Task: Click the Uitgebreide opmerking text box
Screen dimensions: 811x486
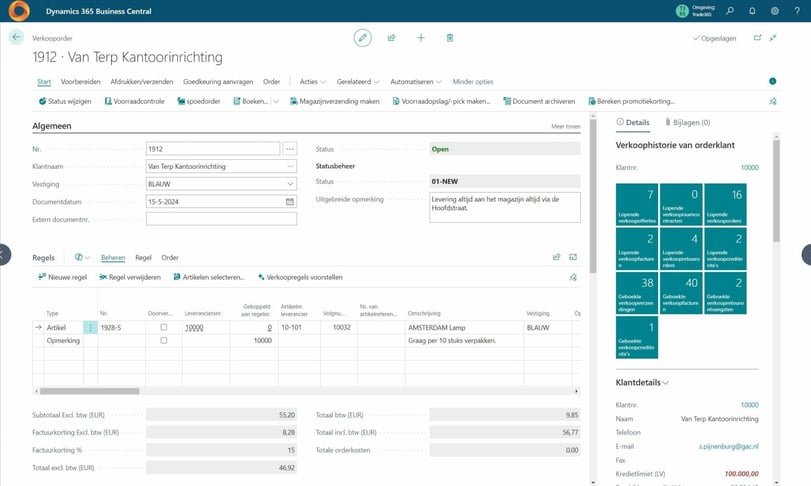Action: 504,207
